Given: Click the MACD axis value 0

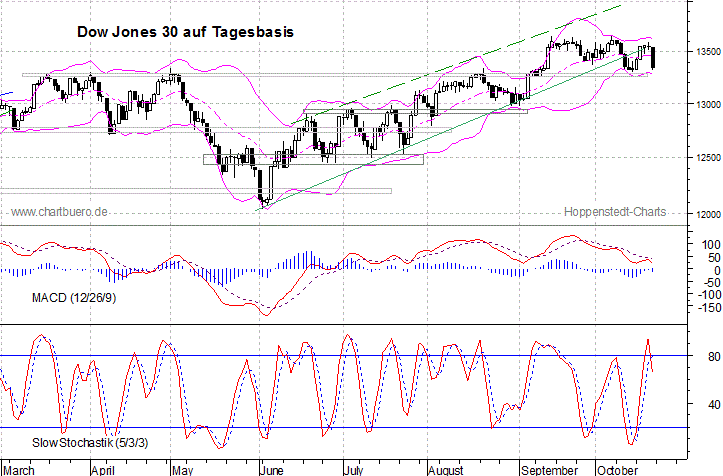Looking at the screenshot, I should [717, 270].
